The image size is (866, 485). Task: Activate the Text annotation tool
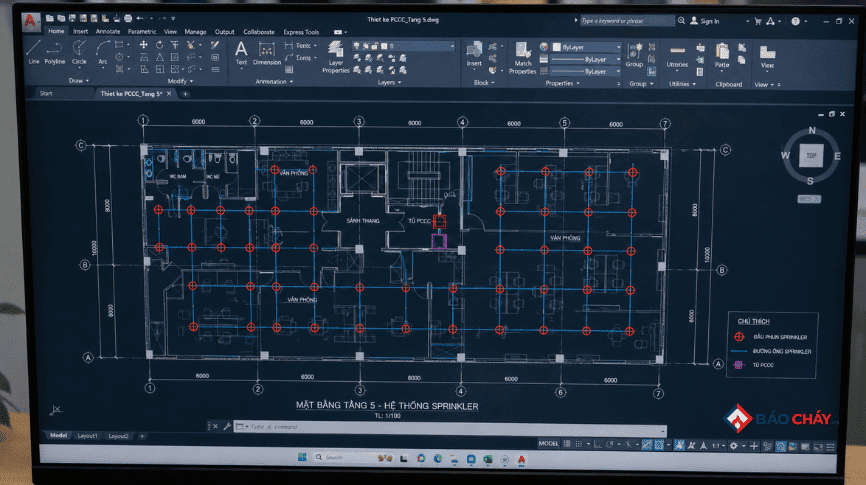click(x=241, y=53)
